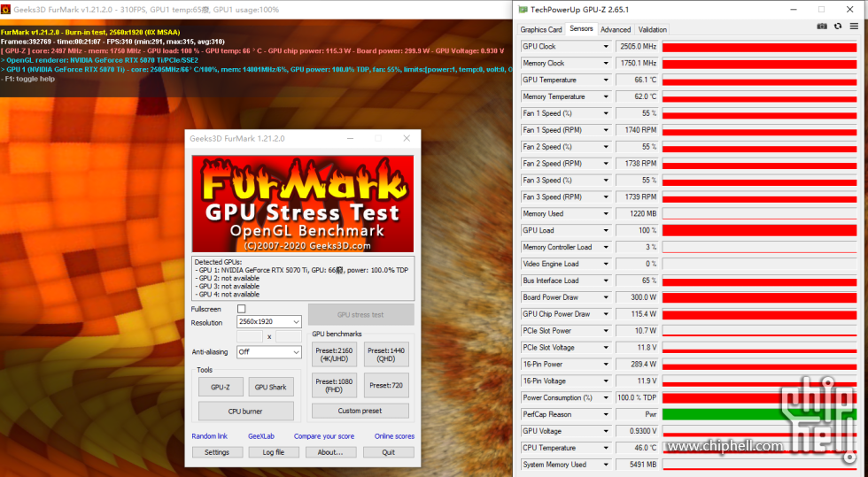This screenshot has width=868, height=477.
Task: Minimize the FurMark settings window
Action: (351, 138)
